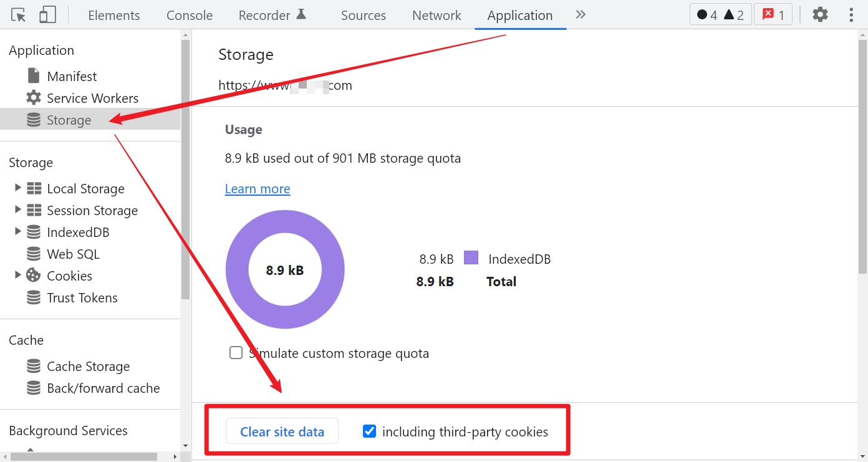868x462 pixels.
Task: Select Cache Storage in the sidebar
Action: pos(89,366)
